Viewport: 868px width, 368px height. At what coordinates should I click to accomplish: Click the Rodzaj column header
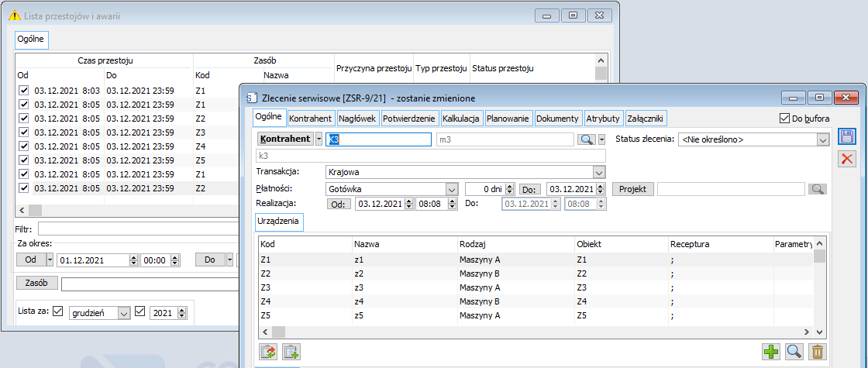point(515,244)
